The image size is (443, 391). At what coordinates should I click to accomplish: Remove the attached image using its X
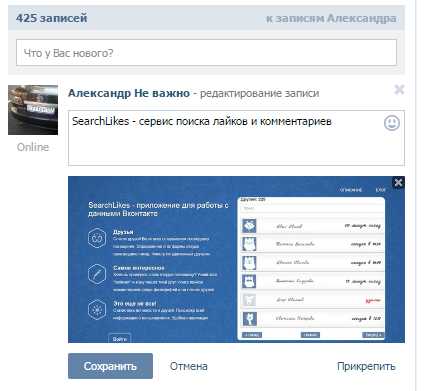[398, 182]
